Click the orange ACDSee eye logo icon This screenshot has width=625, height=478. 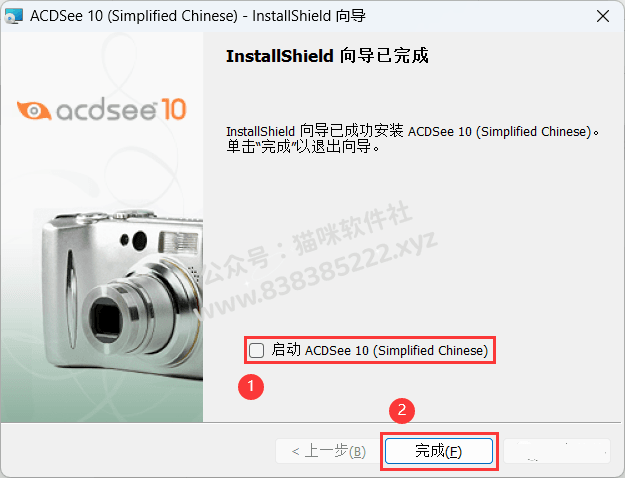pos(34,110)
